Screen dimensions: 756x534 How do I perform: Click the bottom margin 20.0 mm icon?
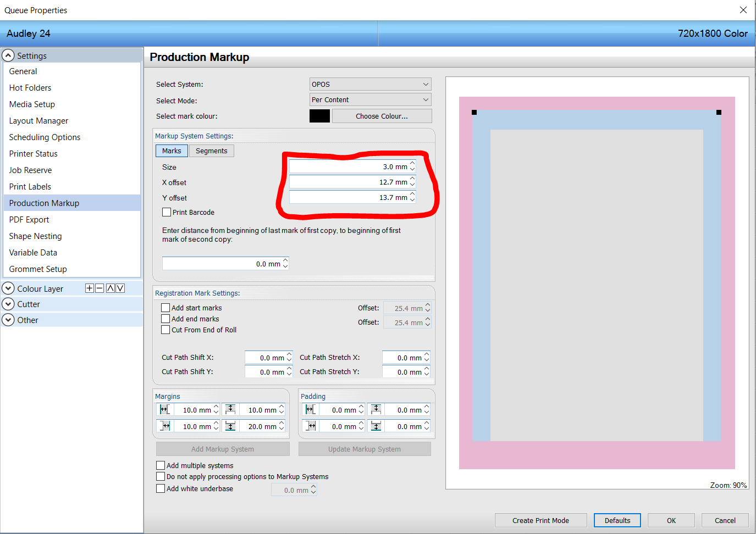point(230,426)
